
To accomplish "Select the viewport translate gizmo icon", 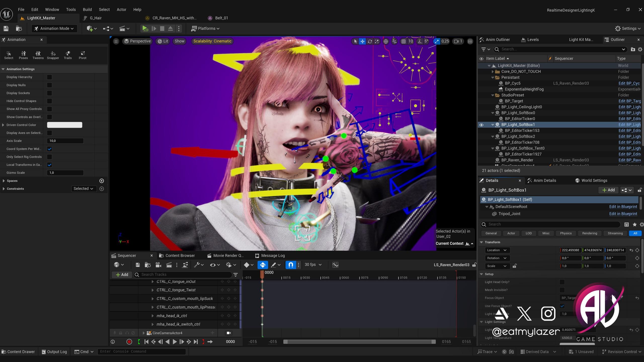I will [x=362, y=41].
